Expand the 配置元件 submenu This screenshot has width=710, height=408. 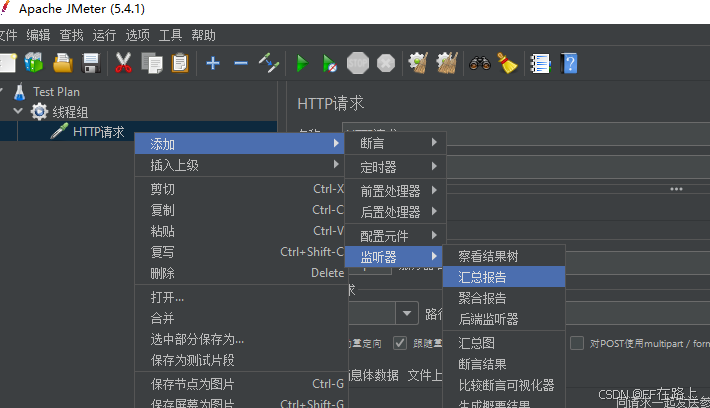396,235
